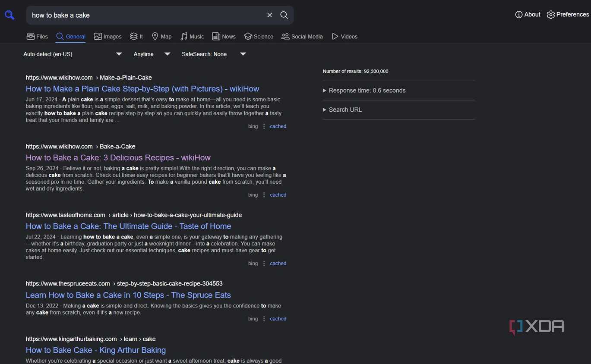591x364 pixels.
Task: Open the It category tab
Action: click(136, 36)
